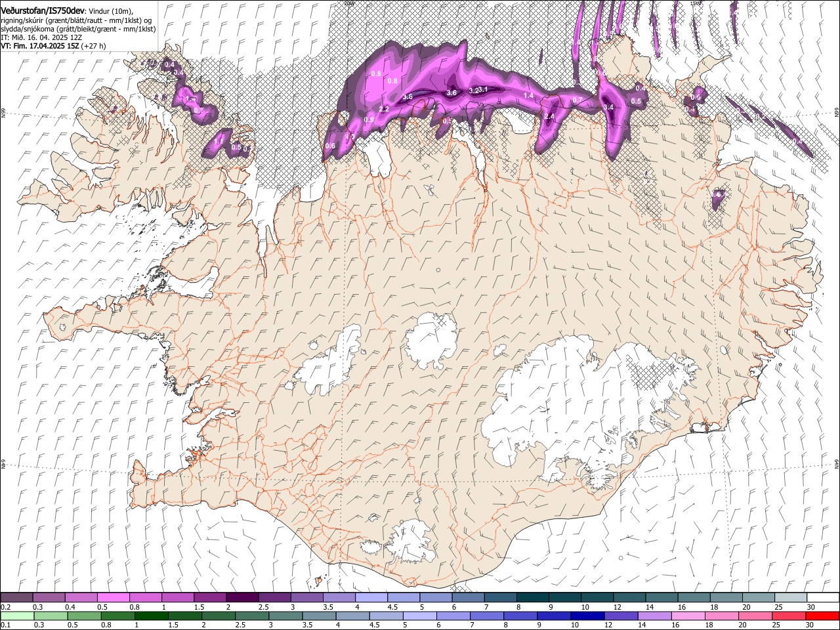Select upper scale dark teal swatch at 8
The height and width of the screenshot is (630, 840).
pyautogui.click(x=532, y=597)
